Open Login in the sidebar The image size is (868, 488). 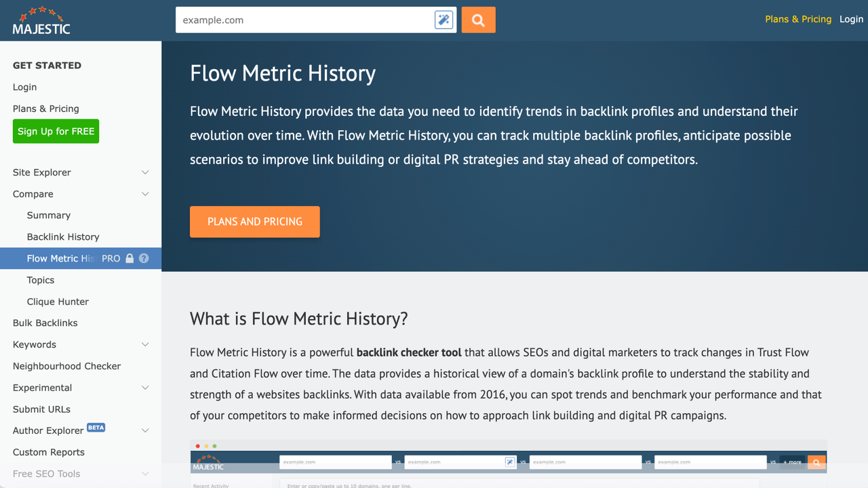coord(24,87)
